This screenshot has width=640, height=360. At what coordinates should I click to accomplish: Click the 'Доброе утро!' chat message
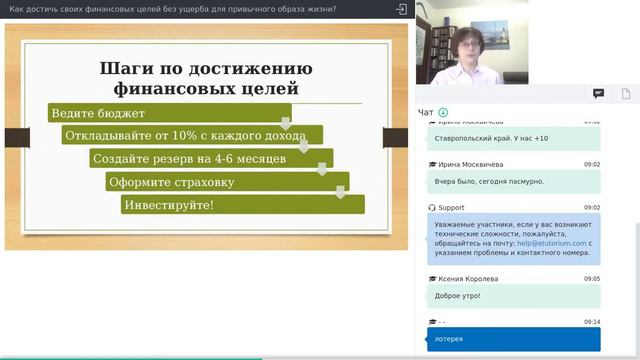click(x=513, y=296)
